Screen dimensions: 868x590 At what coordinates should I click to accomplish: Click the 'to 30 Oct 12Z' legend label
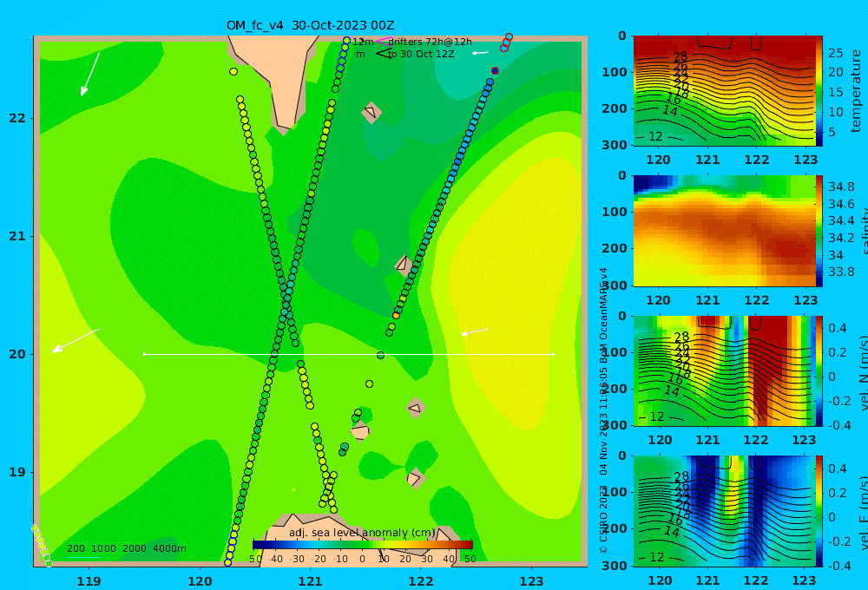(421, 55)
